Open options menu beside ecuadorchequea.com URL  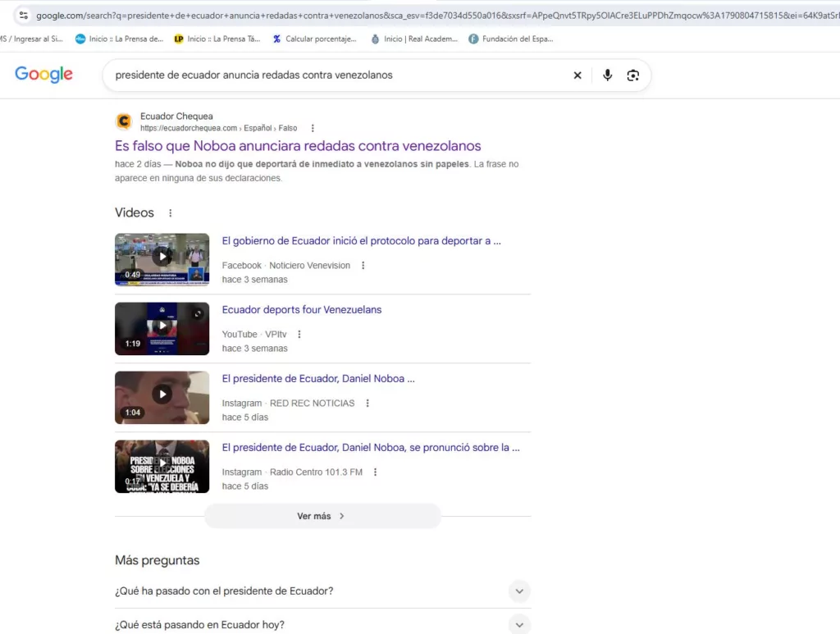coord(313,128)
